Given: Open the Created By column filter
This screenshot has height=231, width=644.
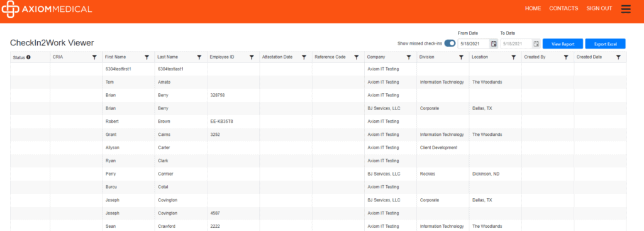Looking at the screenshot, I should pos(566,57).
